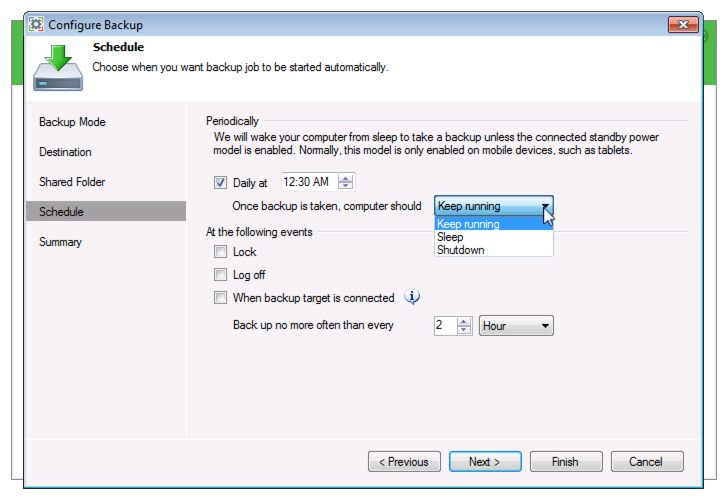Go to Destination step
The width and height of the screenshot is (726, 504).
(x=65, y=152)
